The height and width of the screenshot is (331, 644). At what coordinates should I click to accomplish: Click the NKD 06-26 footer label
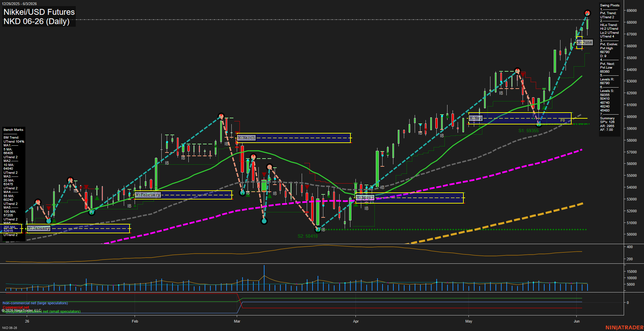pyautogui.click(x=9, y=328)
